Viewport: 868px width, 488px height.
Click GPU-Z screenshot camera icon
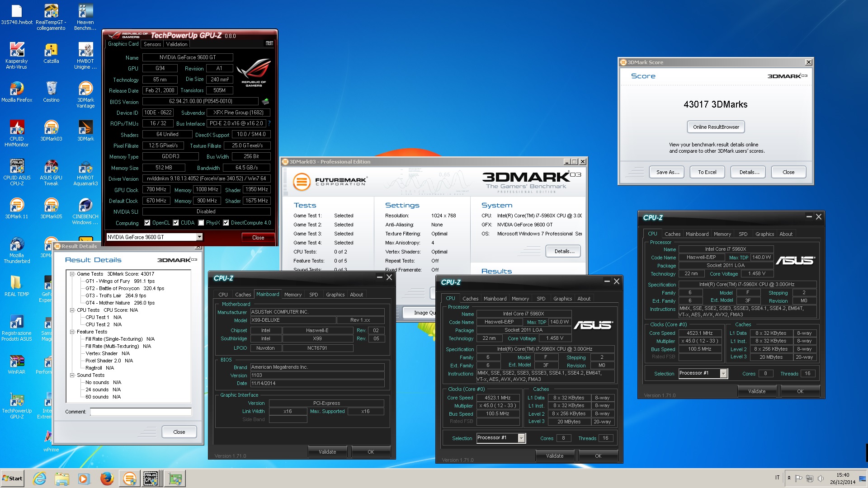click(269, 44)
